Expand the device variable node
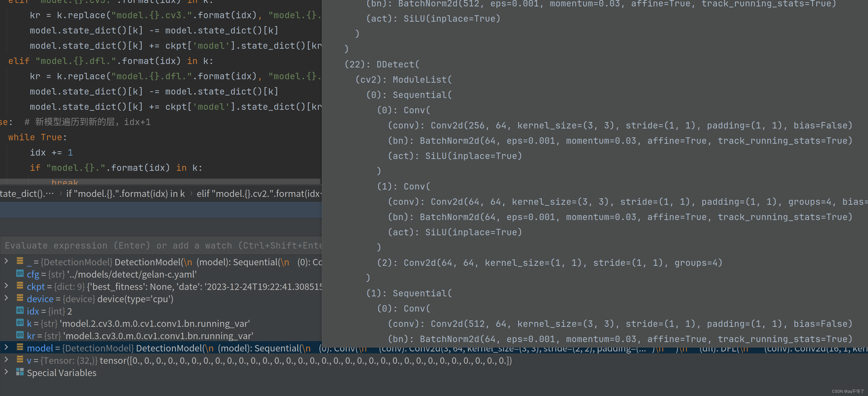 (x=6, y=298)
